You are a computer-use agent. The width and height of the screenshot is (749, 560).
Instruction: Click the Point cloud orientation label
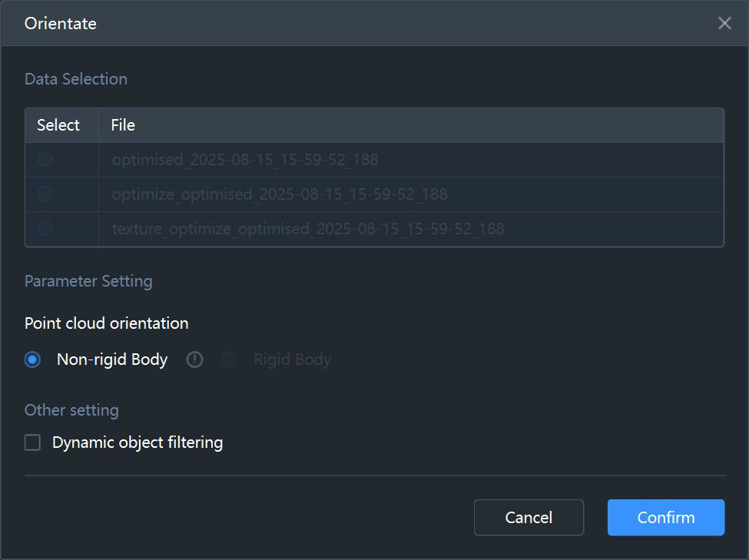coord(107,323)
